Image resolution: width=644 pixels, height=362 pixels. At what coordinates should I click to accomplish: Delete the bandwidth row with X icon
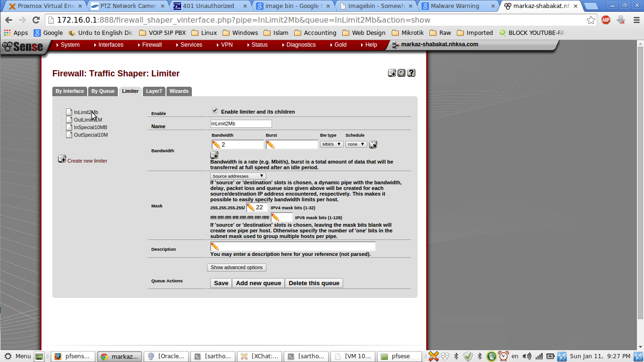tap(373, 144)
